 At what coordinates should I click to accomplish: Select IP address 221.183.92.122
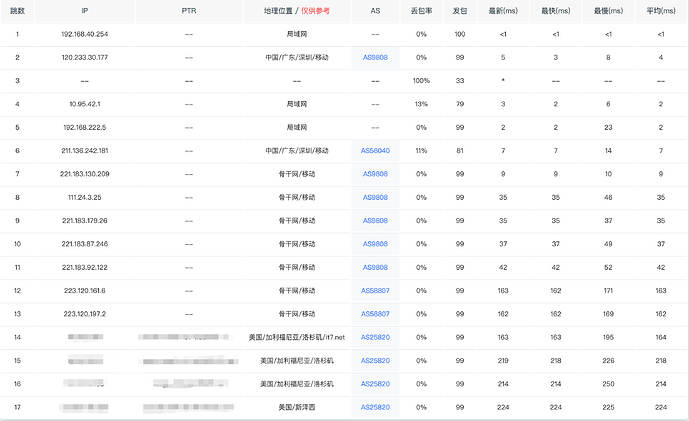tap(84, 267)
